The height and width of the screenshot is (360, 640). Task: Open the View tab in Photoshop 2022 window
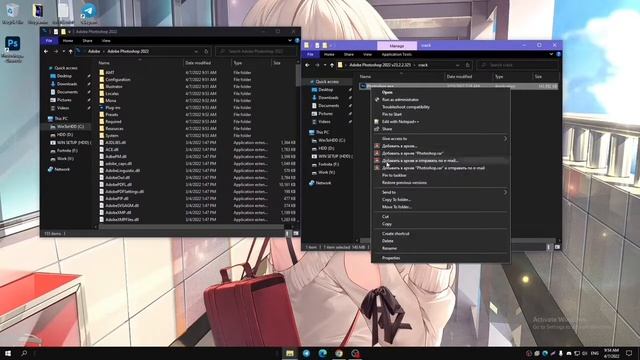106,41
